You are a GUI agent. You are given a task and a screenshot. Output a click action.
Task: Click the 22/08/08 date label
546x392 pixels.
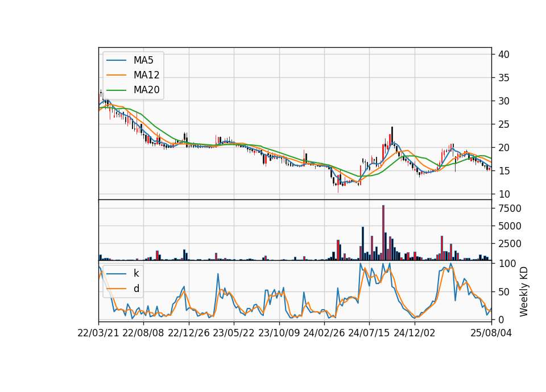[x=143, y=333]
